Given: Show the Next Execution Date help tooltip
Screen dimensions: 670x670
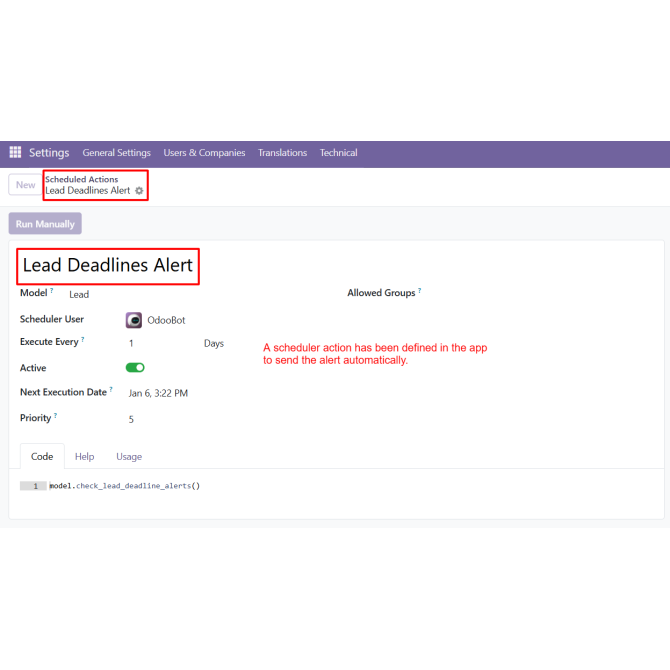Looking at the screenshot, I should [x=111, y=390].
